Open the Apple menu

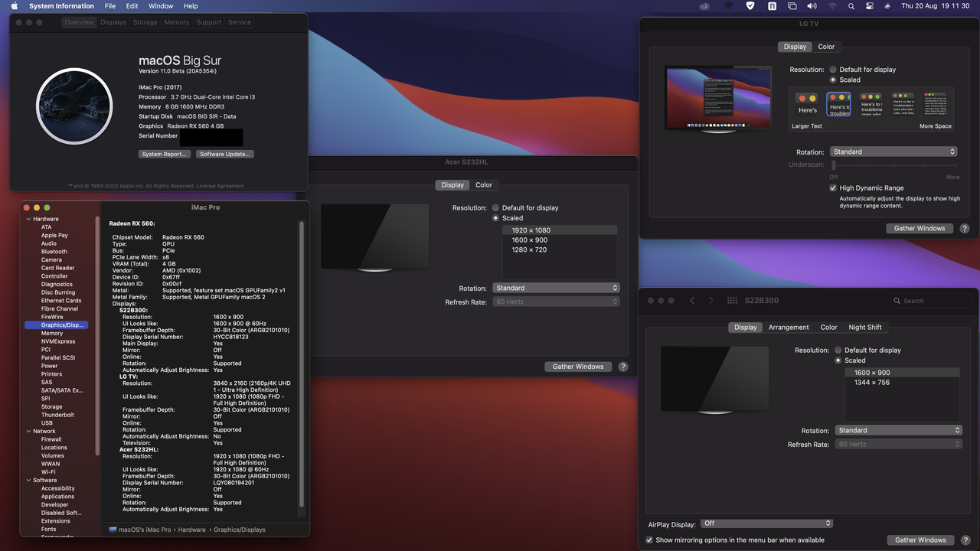pos(14,6)
